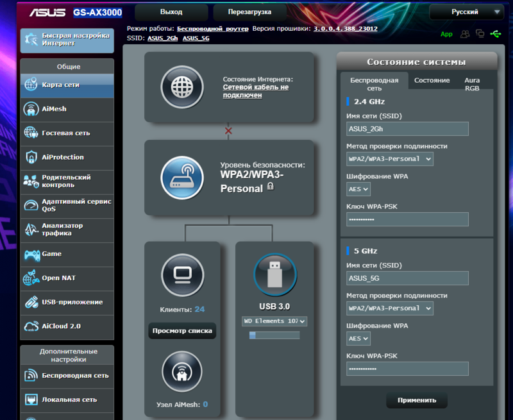
Task: Open the 2.4 GHz authentication method dropdown
Action: [390, 159]
